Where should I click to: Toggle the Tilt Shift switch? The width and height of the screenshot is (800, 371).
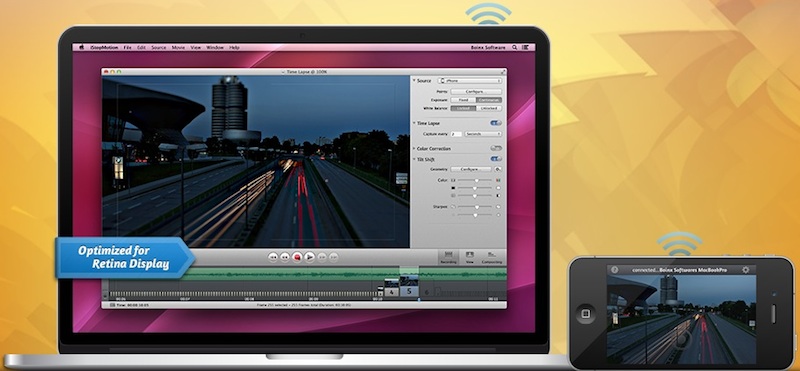[496, 159]
